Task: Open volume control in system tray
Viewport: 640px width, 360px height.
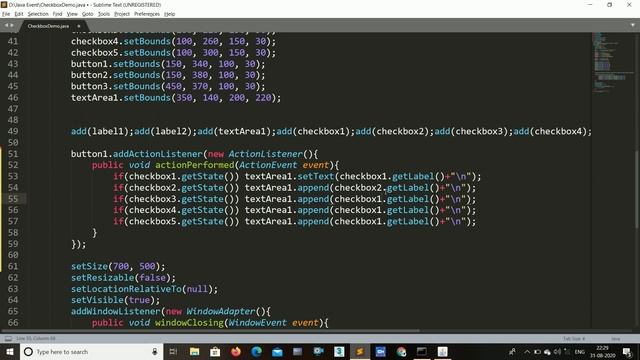Action: [x=558, y=351]
